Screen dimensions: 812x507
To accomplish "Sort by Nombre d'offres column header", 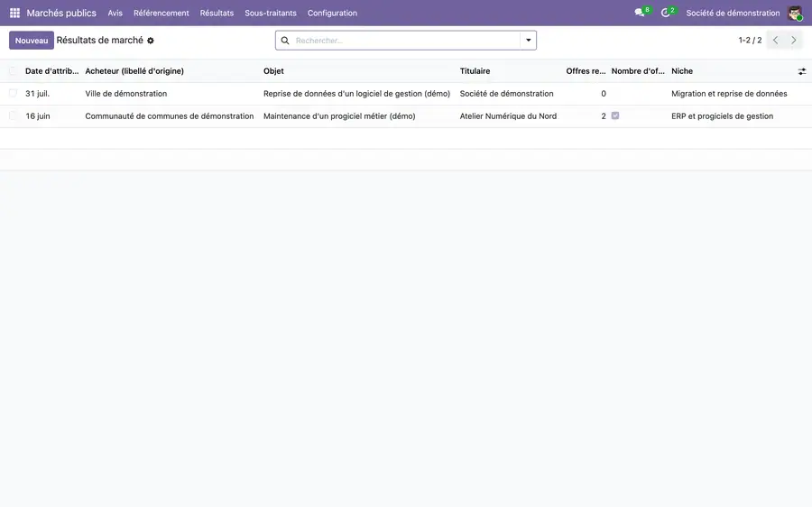I will click(638, 71).
